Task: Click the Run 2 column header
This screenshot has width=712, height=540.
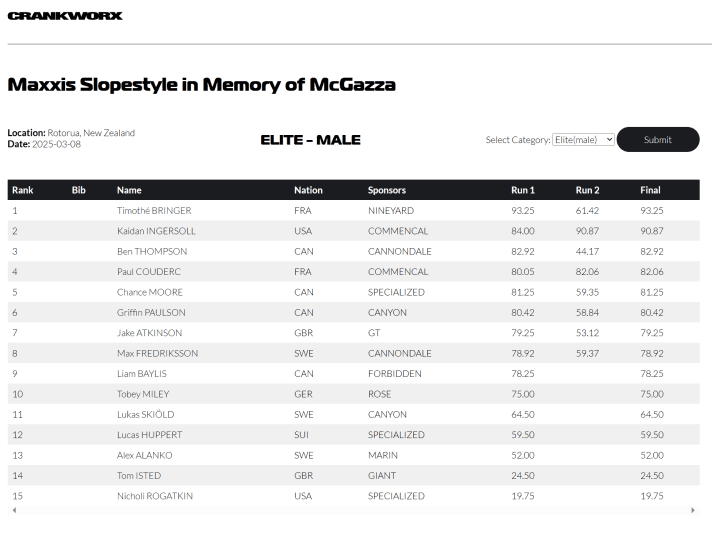Action: pos(588,190)
